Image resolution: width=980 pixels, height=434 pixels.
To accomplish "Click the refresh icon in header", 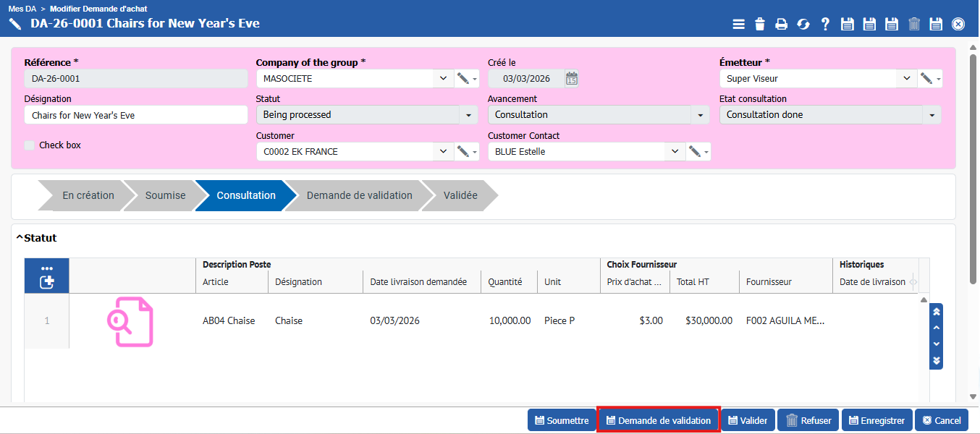I will [803, 24].
